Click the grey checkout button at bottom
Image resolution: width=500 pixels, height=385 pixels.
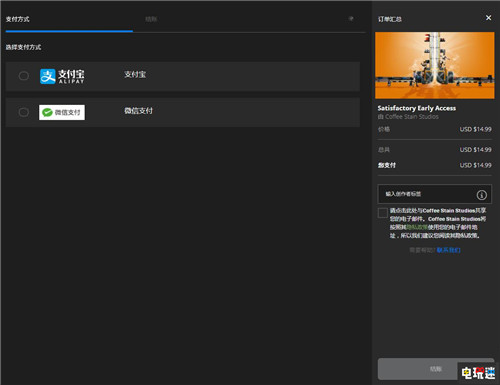pyautogui.click(x=436, y=369)
